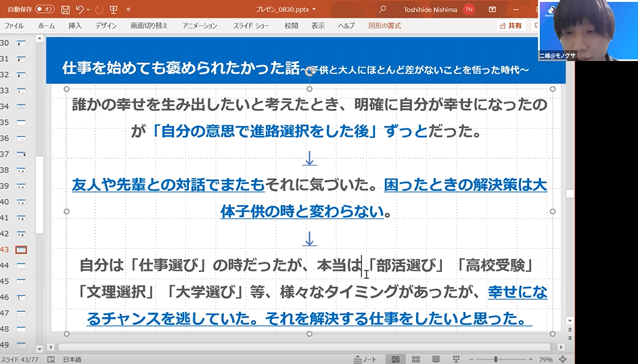
Task: Click the 日本語 language indicator
Action: (72, 359)
